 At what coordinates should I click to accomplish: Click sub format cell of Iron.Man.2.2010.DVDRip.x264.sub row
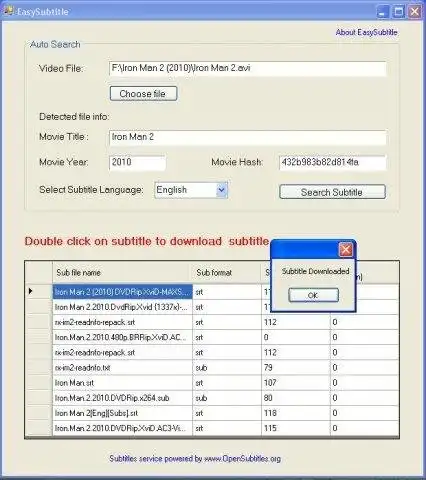coord(227,398)
